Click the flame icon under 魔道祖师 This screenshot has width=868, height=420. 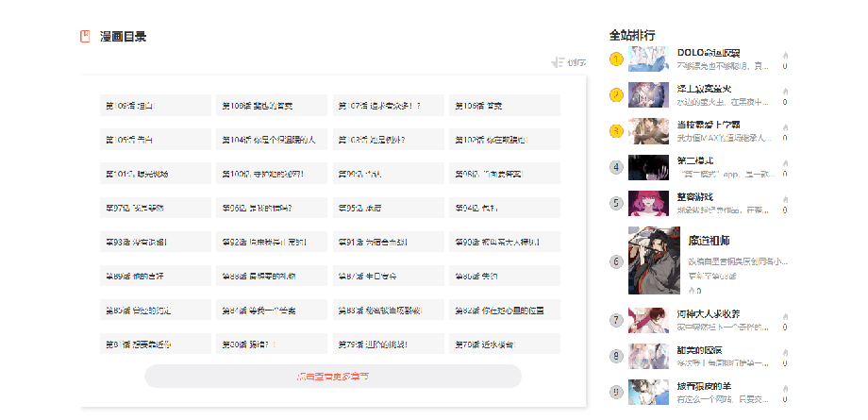pos(692,290)
